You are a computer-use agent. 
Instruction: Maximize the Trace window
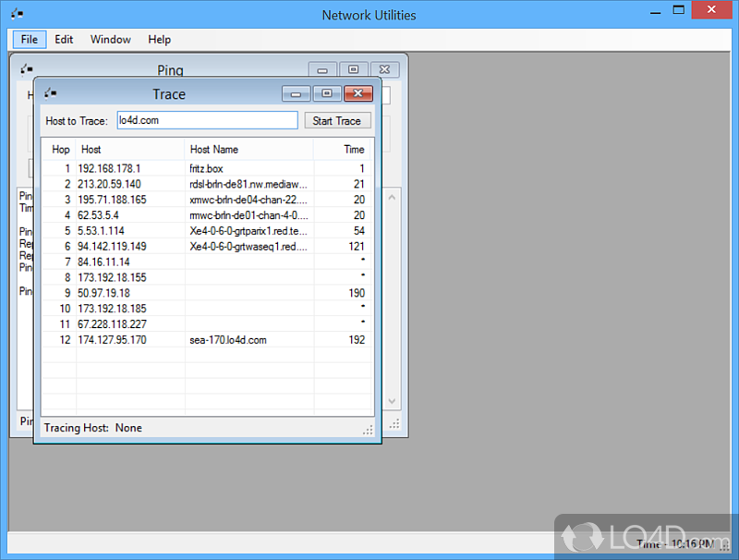point(327,93)
